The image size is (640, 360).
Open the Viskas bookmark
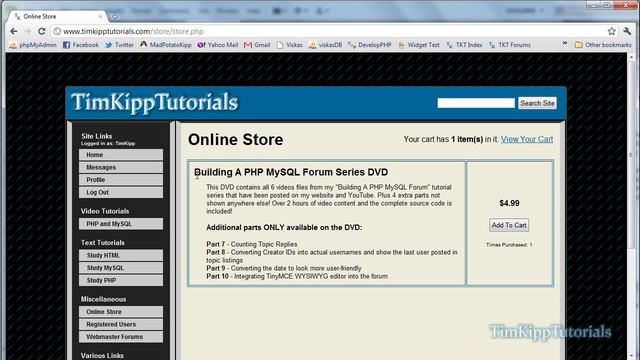[289, 45]
